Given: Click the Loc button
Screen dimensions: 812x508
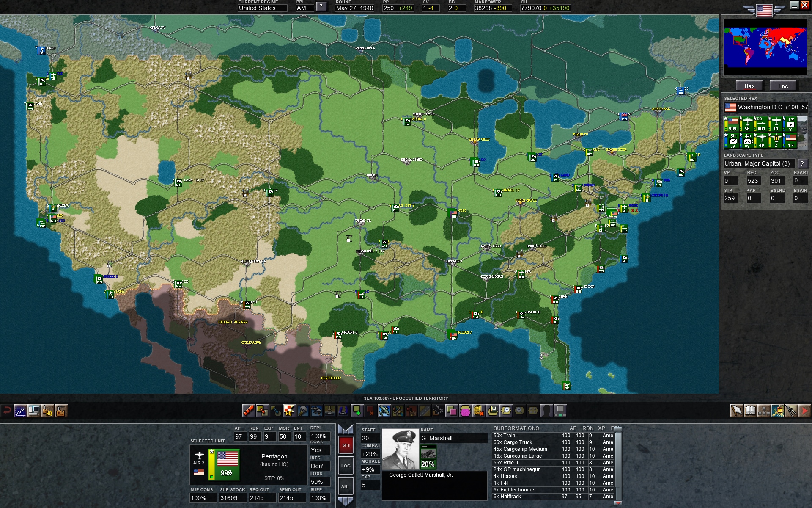Looking at the screenshot, I should tap(783, 86).
